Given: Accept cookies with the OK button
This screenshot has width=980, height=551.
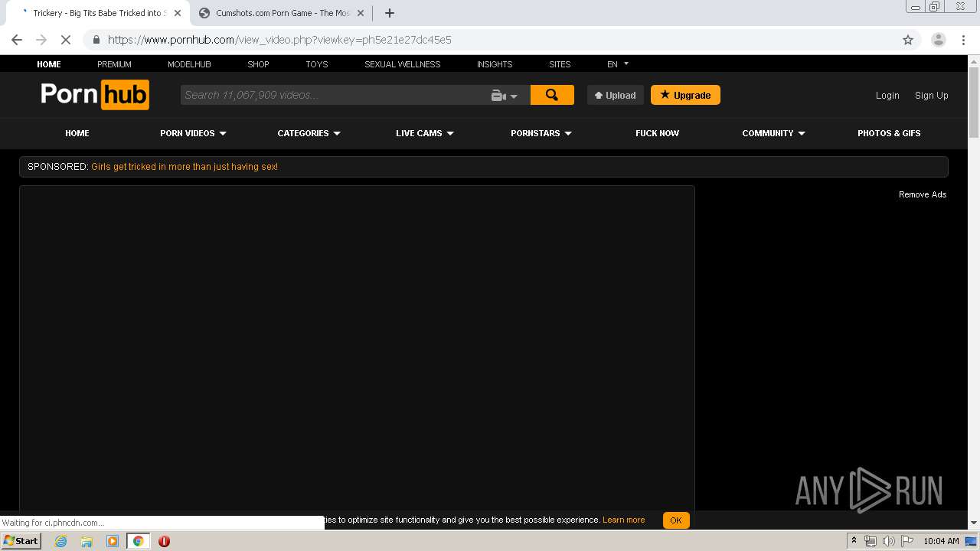Looking at the screenshot, I should 676,520.
